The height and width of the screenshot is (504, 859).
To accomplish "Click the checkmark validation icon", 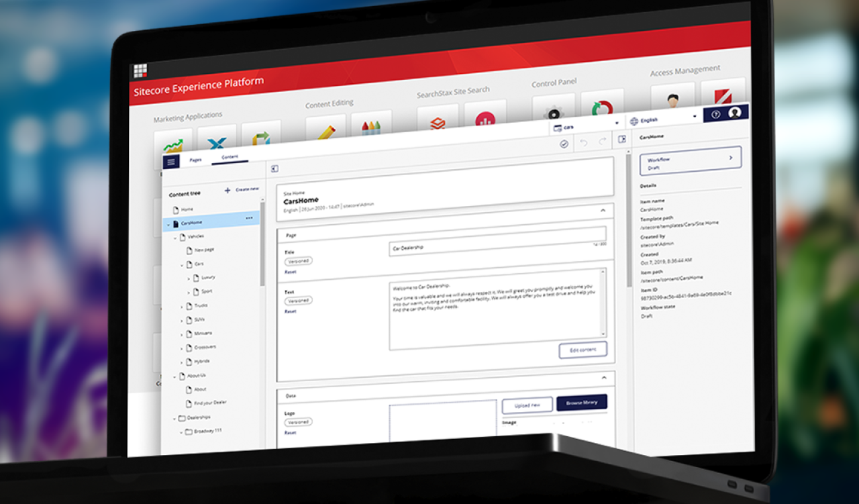I will coord(564,144).
